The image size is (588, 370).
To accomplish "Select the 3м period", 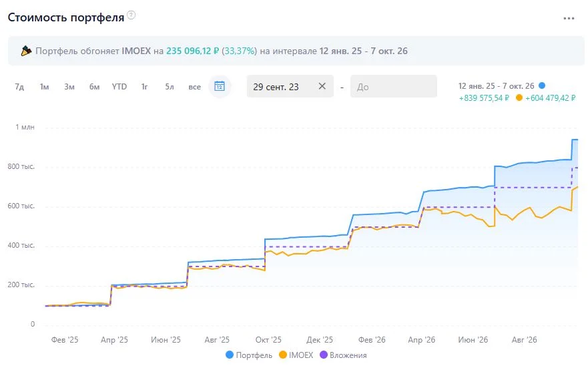I will (69, 87).
